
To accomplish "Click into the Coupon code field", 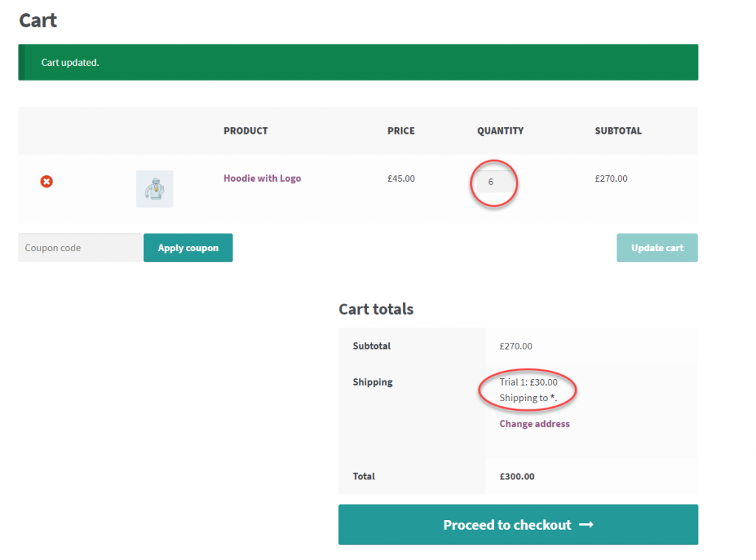I will click(80, 248).
